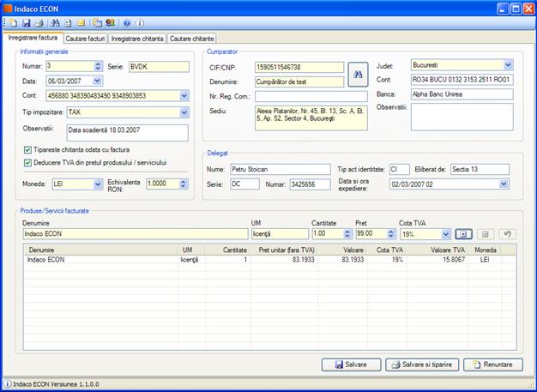Open the Data si ora expediere dropdown
The image size is (537, 392).
coord(504,184)
